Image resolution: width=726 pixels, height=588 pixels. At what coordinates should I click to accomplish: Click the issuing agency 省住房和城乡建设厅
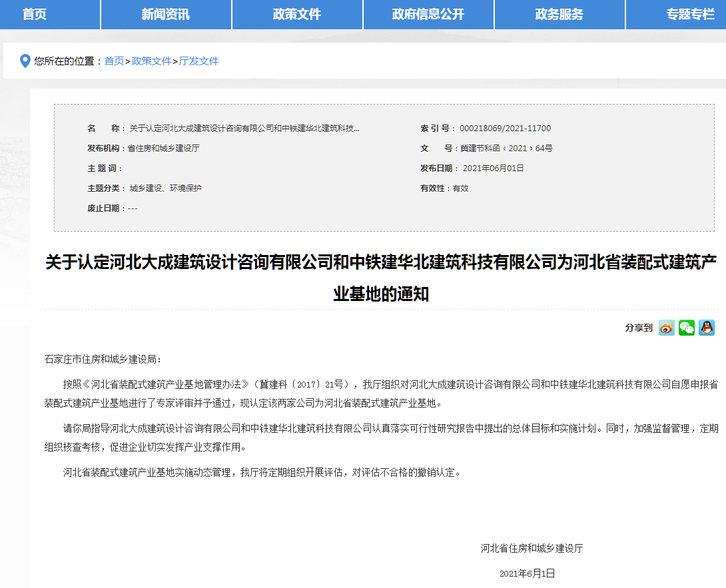click(x=163, y=148)
